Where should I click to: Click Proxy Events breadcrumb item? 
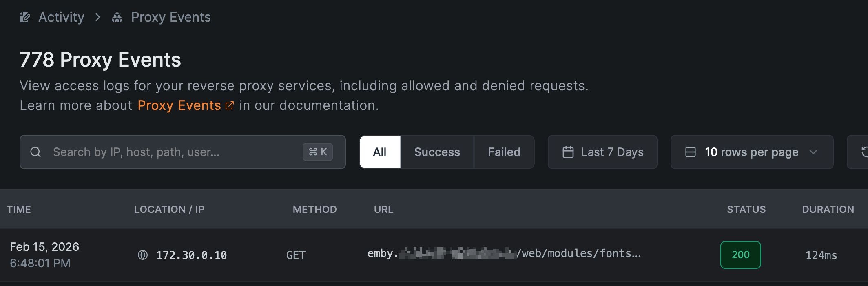tap(170, 17)
